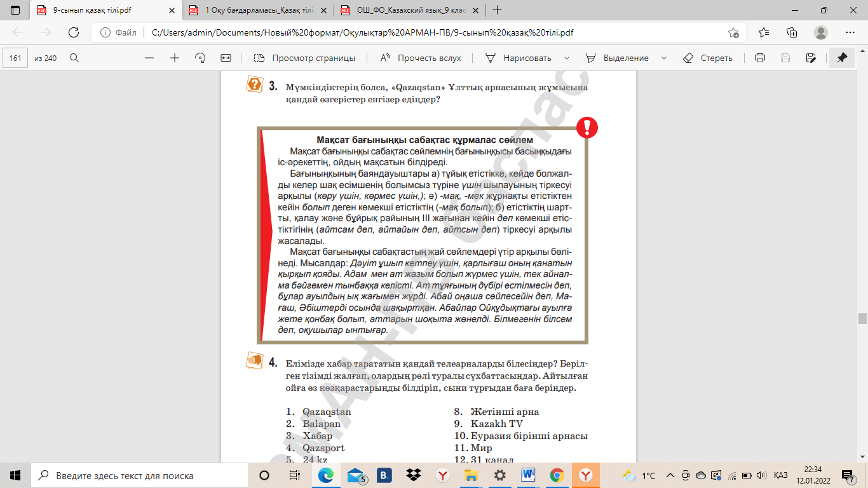
Task: Show hidden system tray icons
Action: click(x=670, y=475)
